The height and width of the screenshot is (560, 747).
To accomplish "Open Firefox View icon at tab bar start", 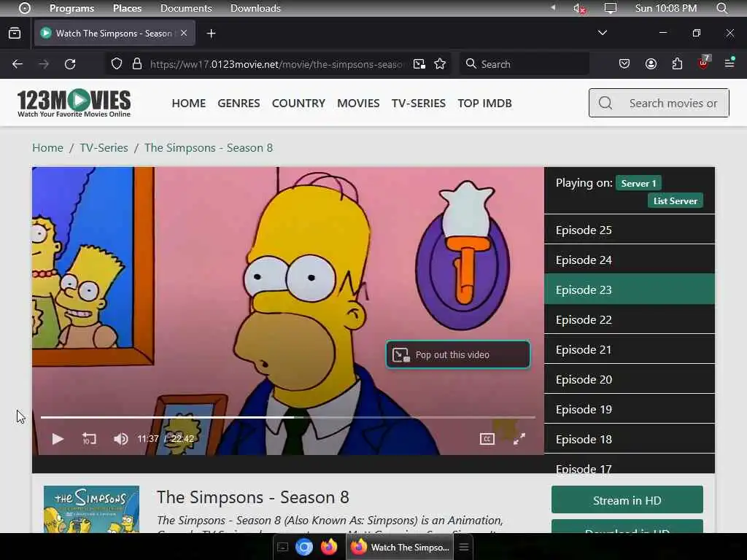I will [x=15, y=33].
